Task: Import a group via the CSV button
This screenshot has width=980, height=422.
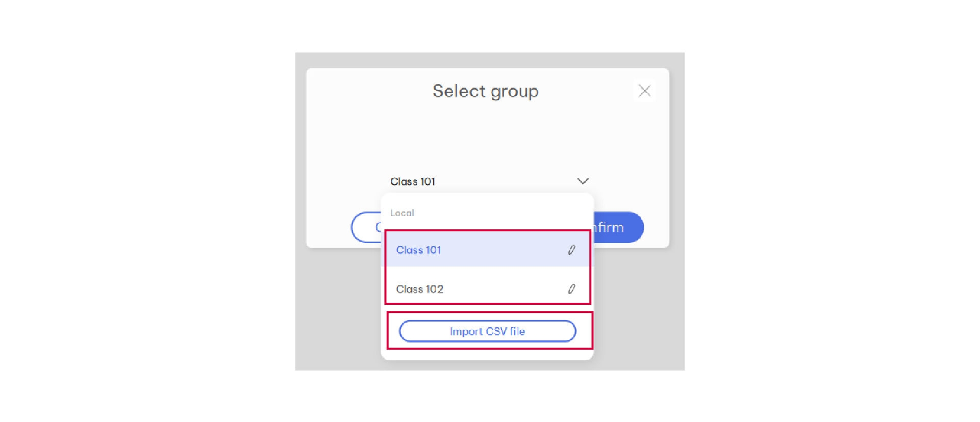Action: click(487, 331)
